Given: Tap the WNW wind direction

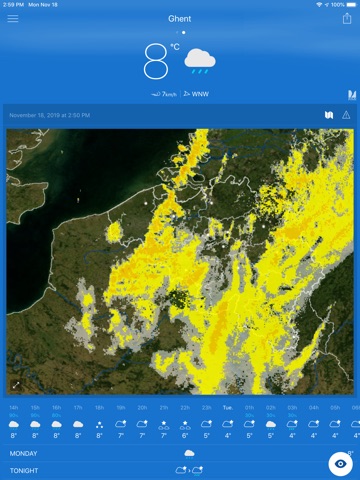Looking at the screenshot, I should [x=196, y=94].
